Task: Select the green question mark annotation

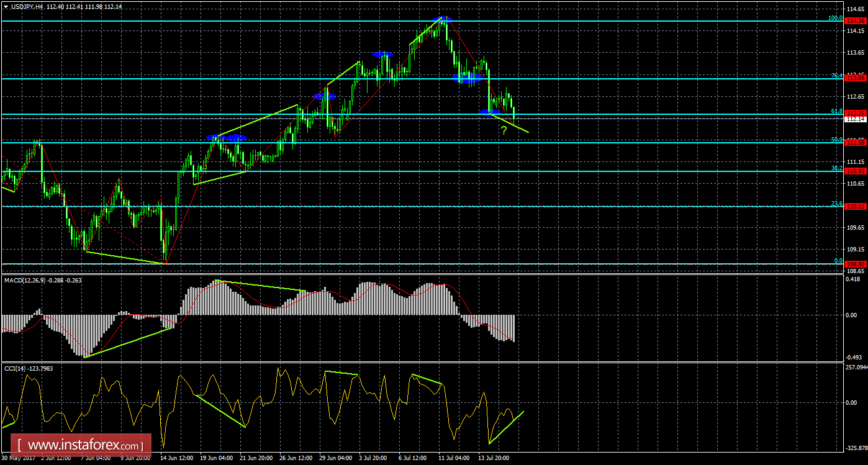Action: pyautogui.click(x=504, y=130)
